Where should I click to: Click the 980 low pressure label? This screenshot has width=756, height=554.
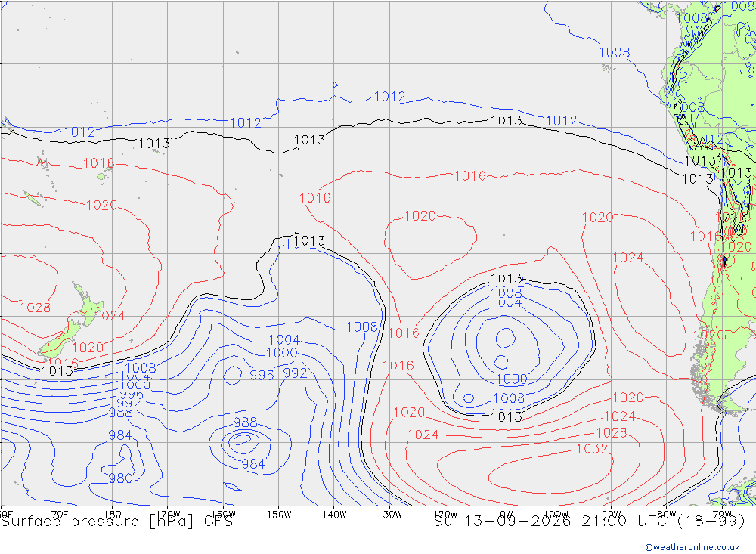tap(120, 478)
